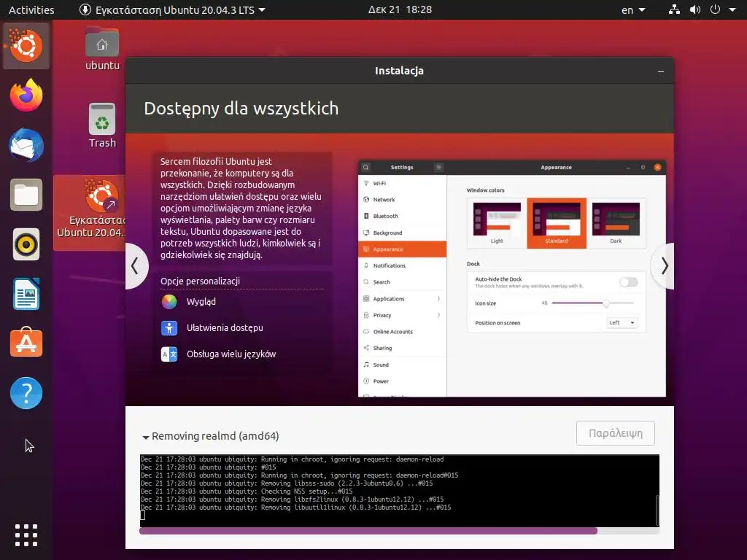This screenshot has height=560, width=747.
Task: Open the system menu arrow in top bar
Action: pos(732,9)
